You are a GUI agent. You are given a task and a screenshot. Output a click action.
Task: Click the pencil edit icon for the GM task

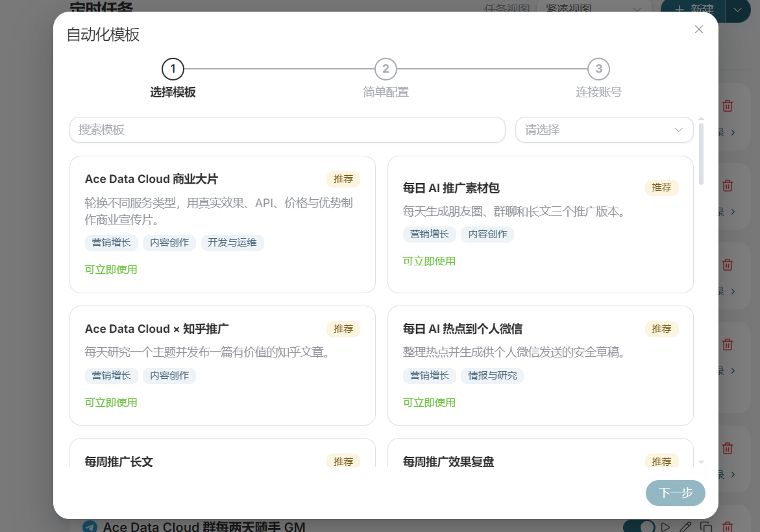click(685, 527)
